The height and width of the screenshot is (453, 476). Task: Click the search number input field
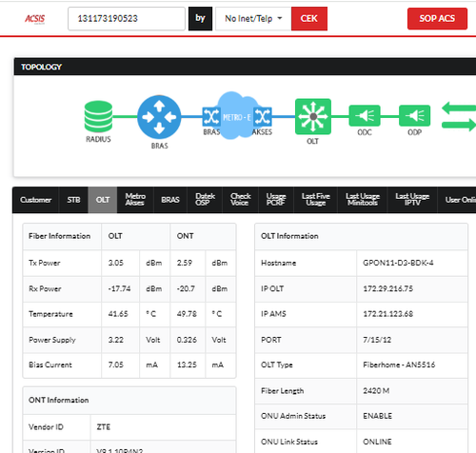127,19
